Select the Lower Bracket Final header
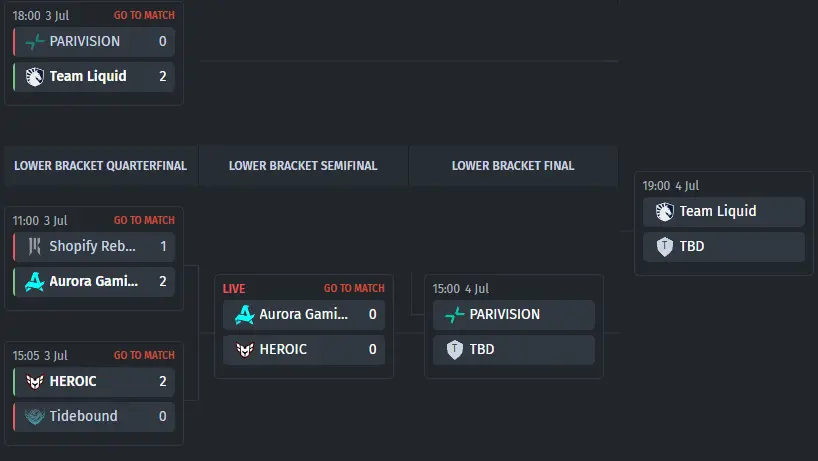Screen dimensions: 818x461 point(513,166)
